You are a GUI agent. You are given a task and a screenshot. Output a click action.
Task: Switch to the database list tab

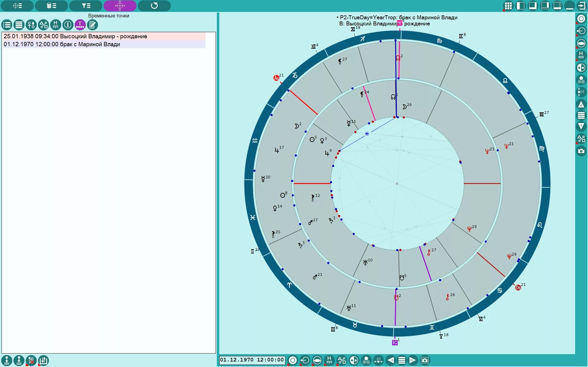(x=51, y=6)
